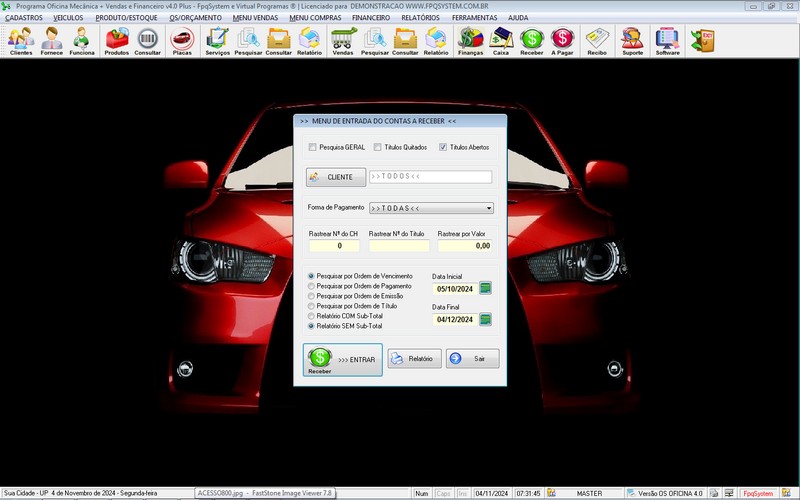The width and height of the screenshot is (800, 500).
Task: Open the Serviços toolbar icon
Action: (217, 41)
